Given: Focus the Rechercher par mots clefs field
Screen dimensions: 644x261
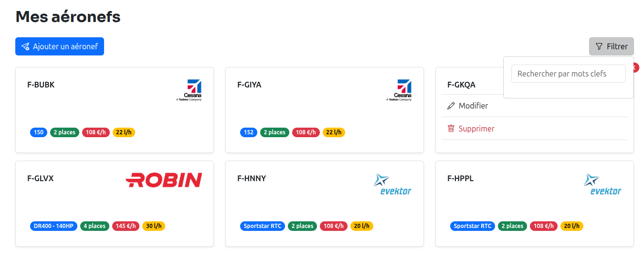Looking at the screenshot, I should (568, 74).
